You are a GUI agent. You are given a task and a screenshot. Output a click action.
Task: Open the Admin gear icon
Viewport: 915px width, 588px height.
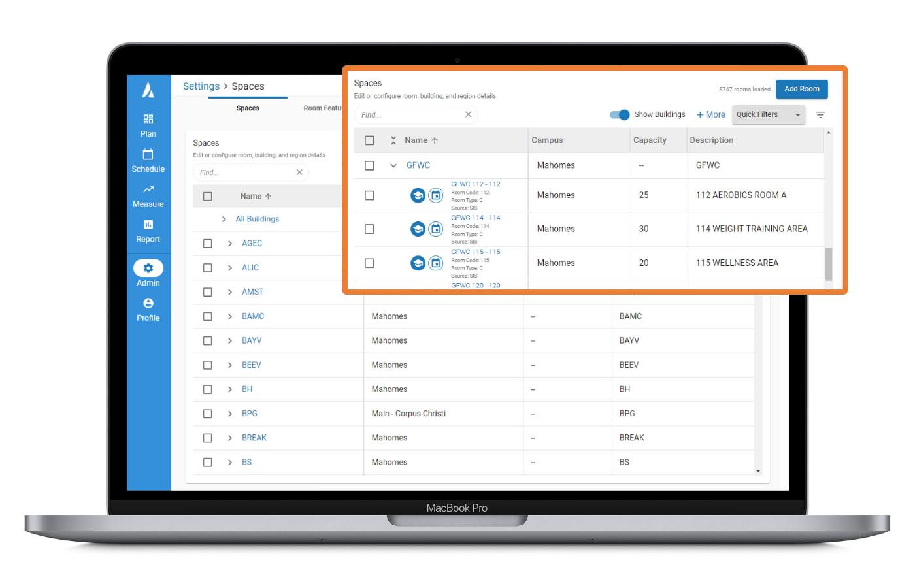coord(148,269)
